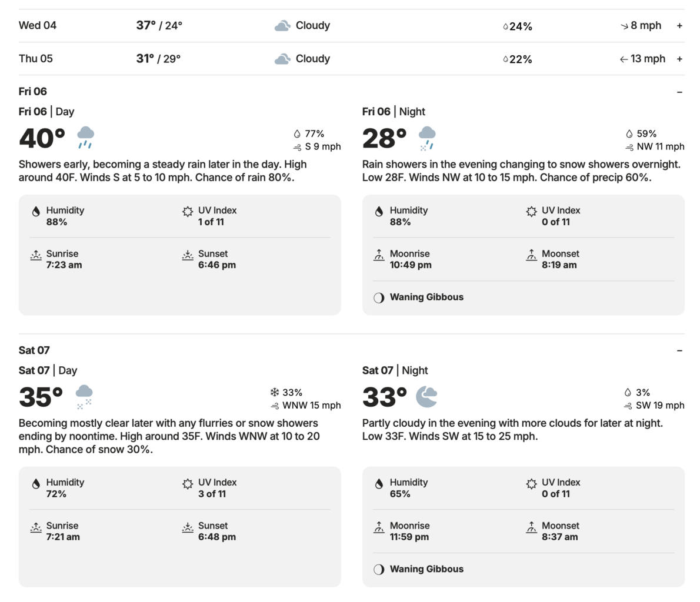Image resolution: width=700 pixels, height=602 pixels.
Task: Click the Sat 07 Night humidity droplet icon
Action: point(379,483)
